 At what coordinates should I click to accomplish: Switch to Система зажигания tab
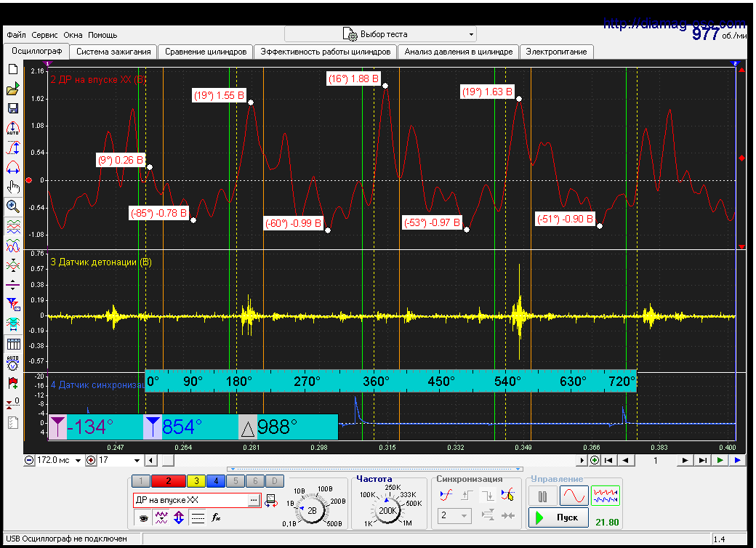tap(113, 52)
